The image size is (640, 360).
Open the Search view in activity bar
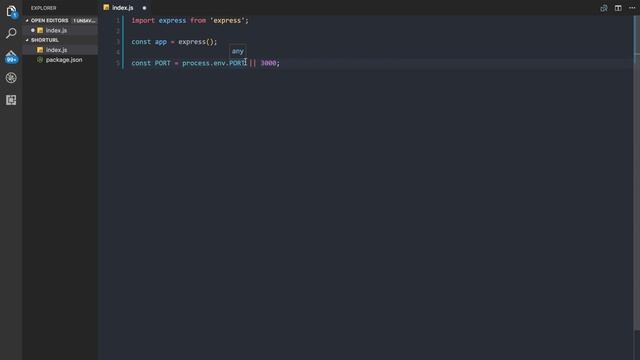point(11,33)
